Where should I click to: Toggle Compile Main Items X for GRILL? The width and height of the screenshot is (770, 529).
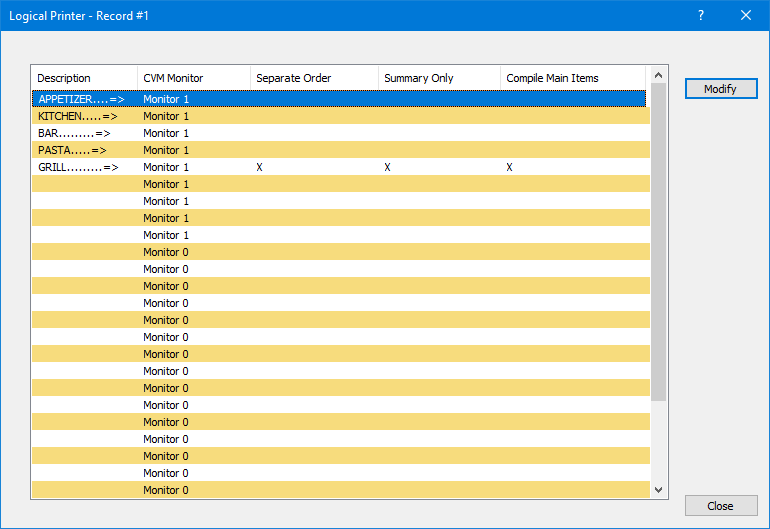point(509,167)
